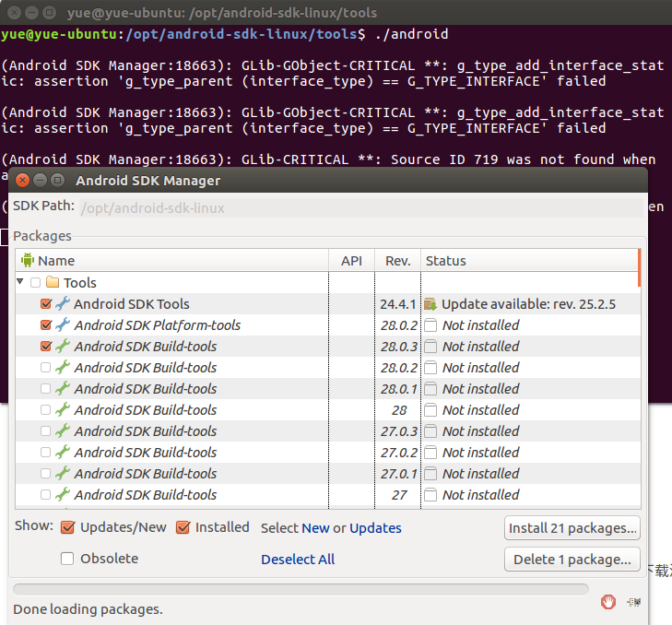The width and height of the screenshot is (672, 625).
Task: Click wrench icon of Build-tools 28.0.1
Action: (x=63, y=388)
